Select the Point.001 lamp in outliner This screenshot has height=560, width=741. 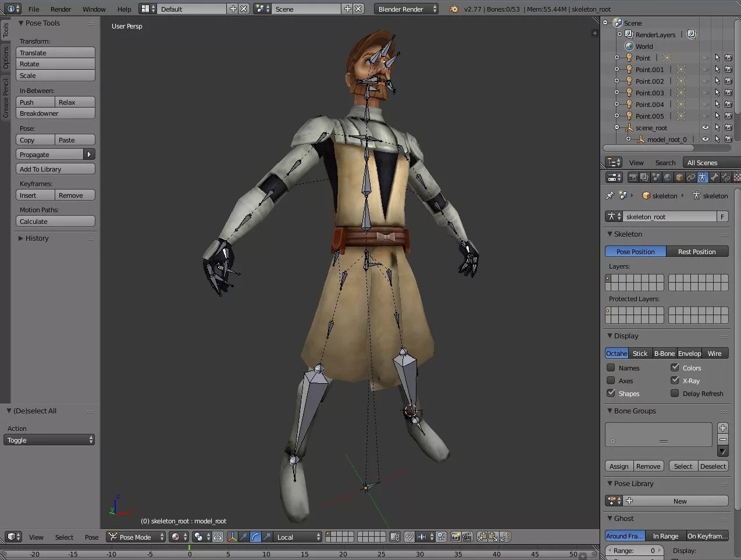649,70
